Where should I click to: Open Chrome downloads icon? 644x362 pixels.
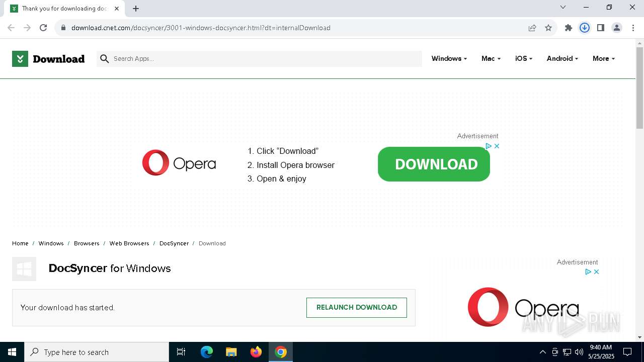pyautogui.click(x=585, y=28)
